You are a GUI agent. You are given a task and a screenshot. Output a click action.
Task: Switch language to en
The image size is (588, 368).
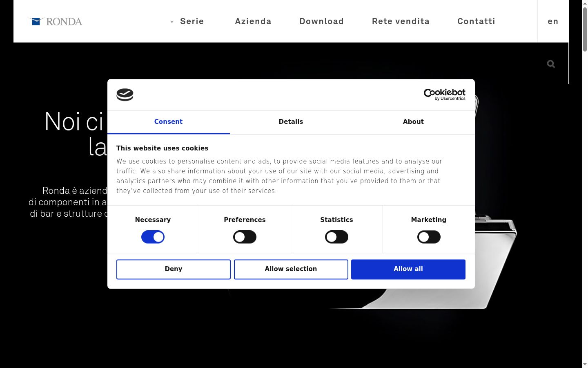click(553, 21)
